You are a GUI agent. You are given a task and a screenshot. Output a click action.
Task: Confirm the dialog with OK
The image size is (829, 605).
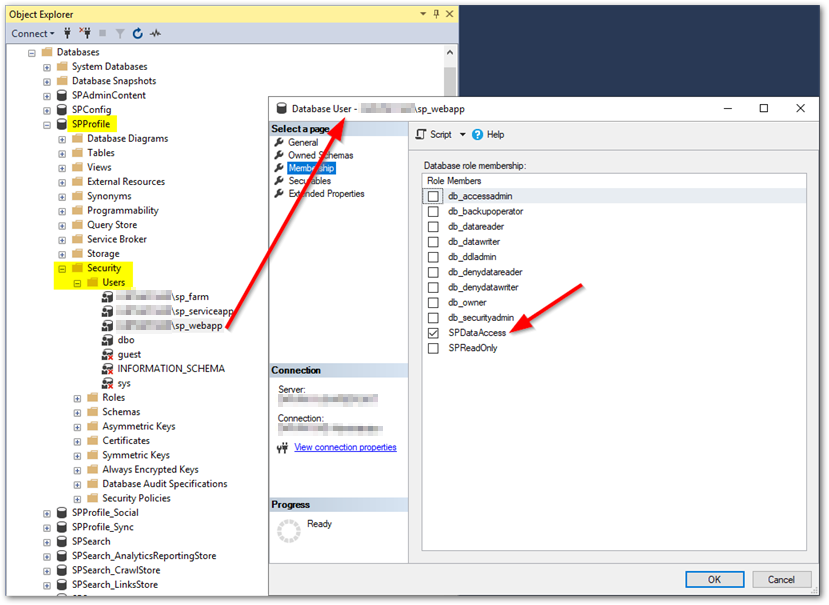point(715,579)
